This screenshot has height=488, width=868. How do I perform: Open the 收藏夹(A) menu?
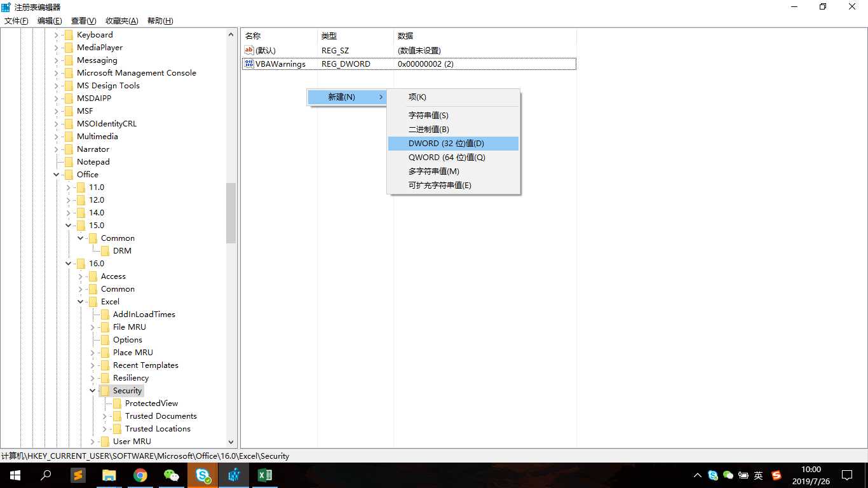tap(121, 21)
